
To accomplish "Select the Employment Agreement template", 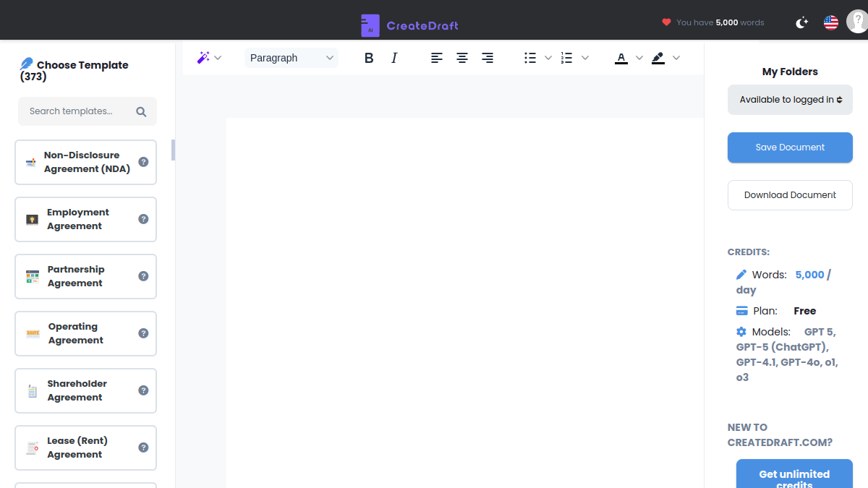I will point(85,219).
